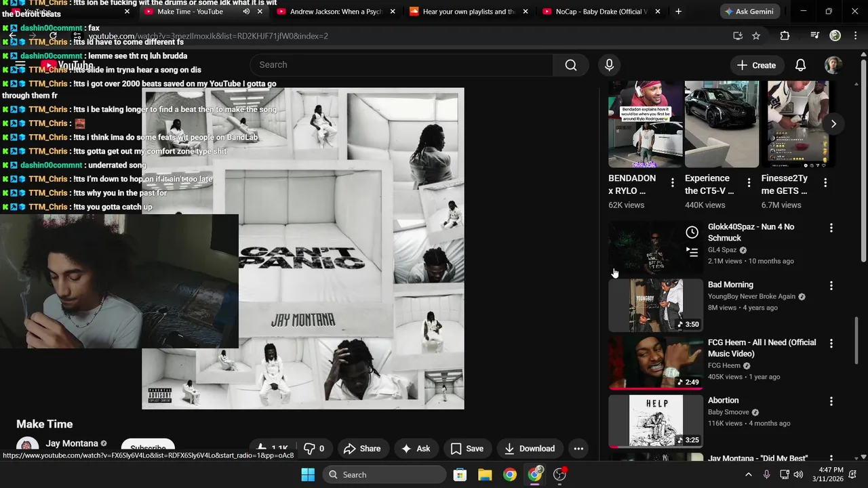Click the Can't Panic album art video

point(303,248)
